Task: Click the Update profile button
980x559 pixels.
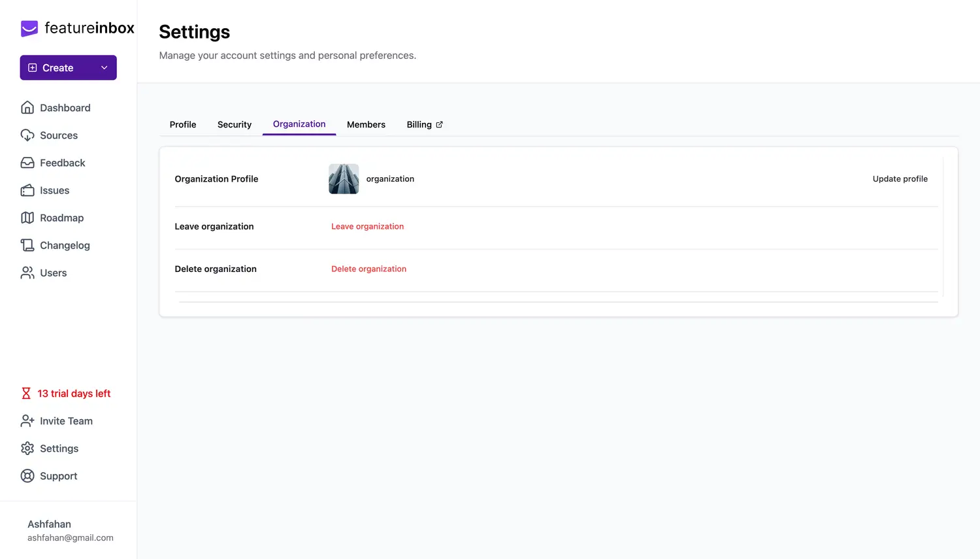Action: click(900, 179)
